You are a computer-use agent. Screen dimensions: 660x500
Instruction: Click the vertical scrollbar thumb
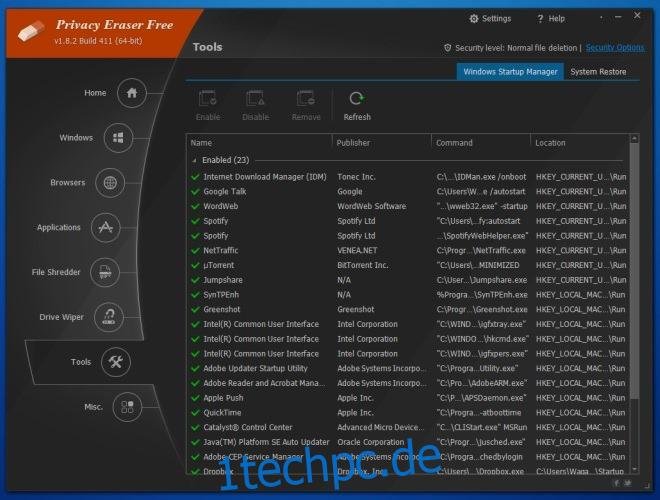point(634,271)
